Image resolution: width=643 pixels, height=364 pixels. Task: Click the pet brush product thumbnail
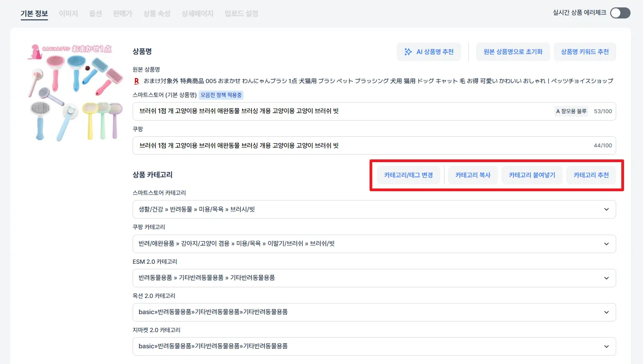point(75,92)
